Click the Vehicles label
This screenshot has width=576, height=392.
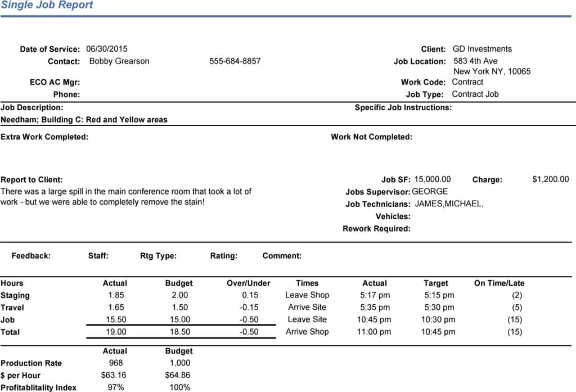point(393,217)
